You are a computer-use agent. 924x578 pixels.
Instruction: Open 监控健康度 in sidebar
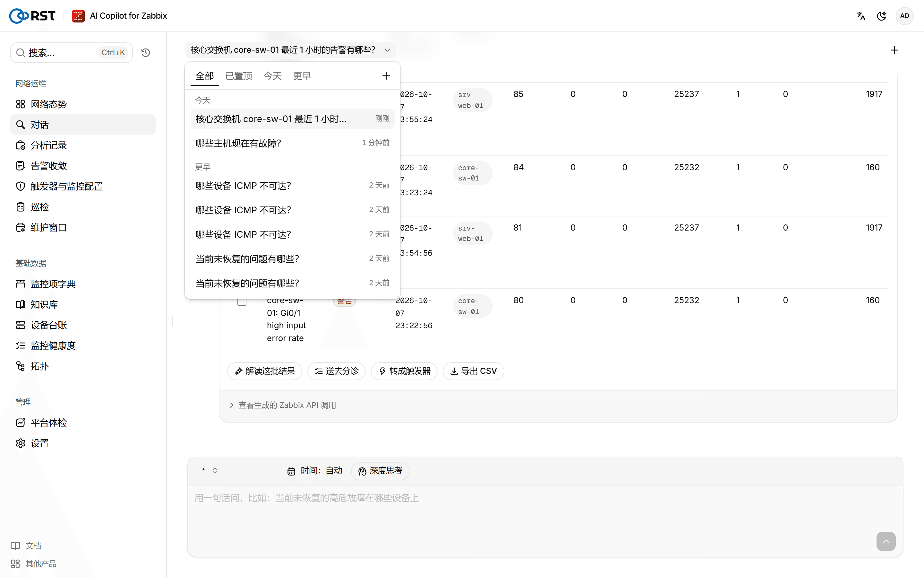click(83, 346)
